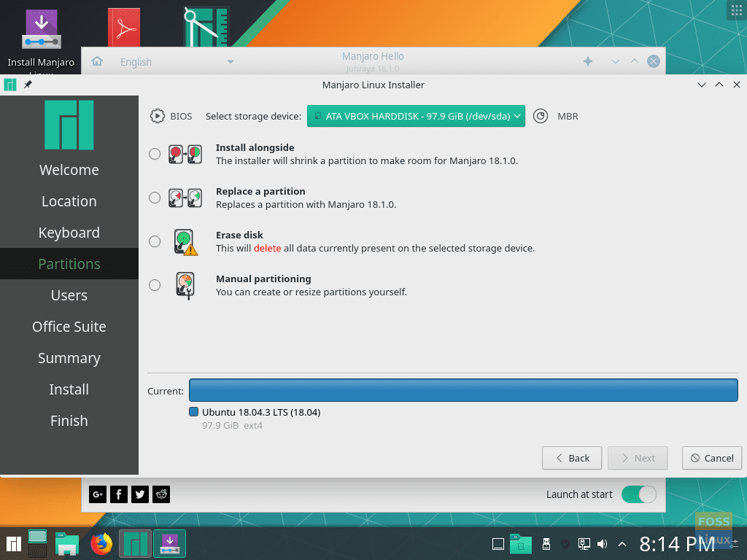
Task: Choose the Replace a partition option
Action: pyautogui.click(x=154, y=198)
